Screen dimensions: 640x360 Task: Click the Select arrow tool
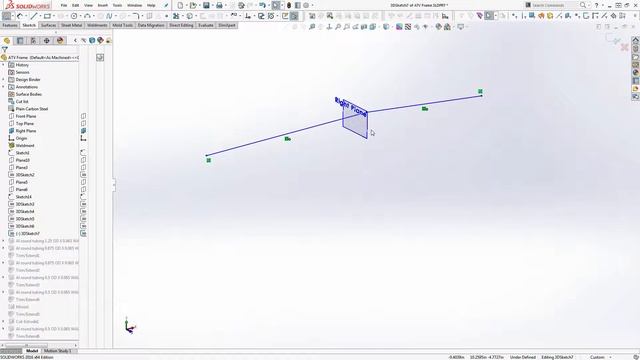276,5
